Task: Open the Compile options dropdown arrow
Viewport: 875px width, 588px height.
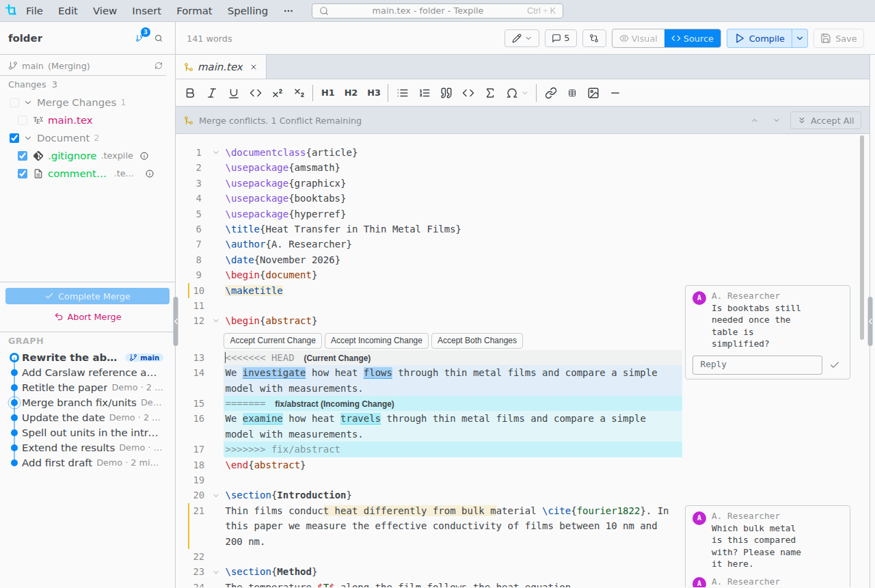Action: coord(800,38)
